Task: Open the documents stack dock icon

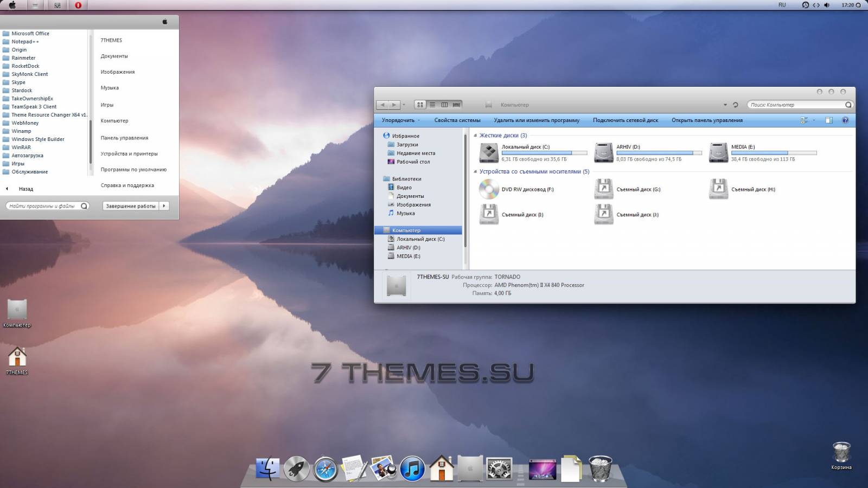Action: coord(571,468)
